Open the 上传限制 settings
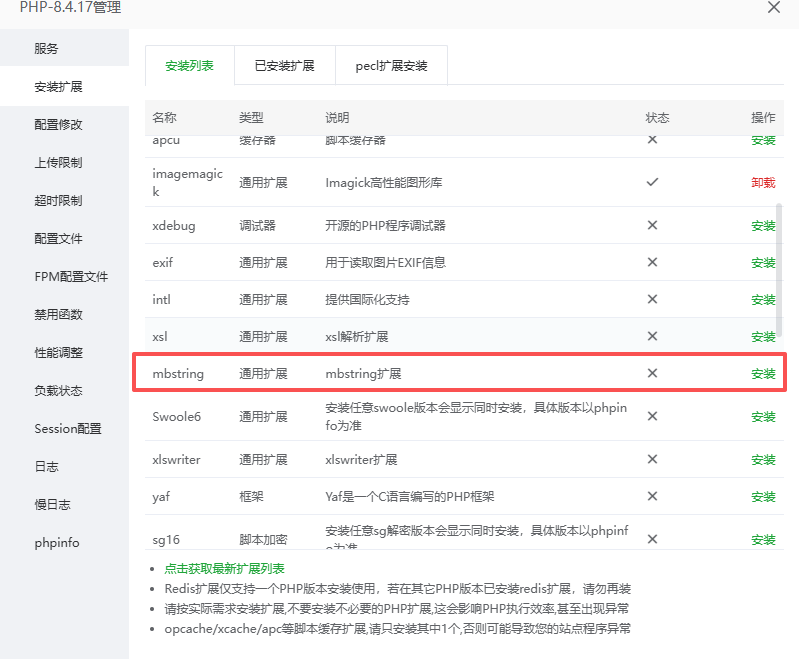 point(58,163)
